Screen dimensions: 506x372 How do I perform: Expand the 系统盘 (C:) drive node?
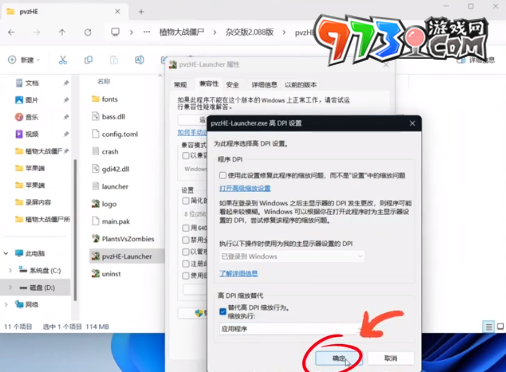tap(10, 270)
